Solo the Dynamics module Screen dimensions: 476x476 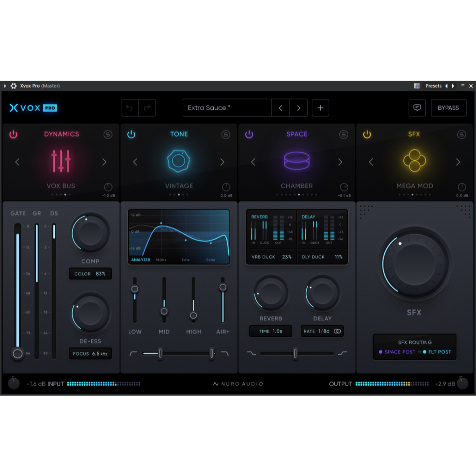click(x=108, y=134)
